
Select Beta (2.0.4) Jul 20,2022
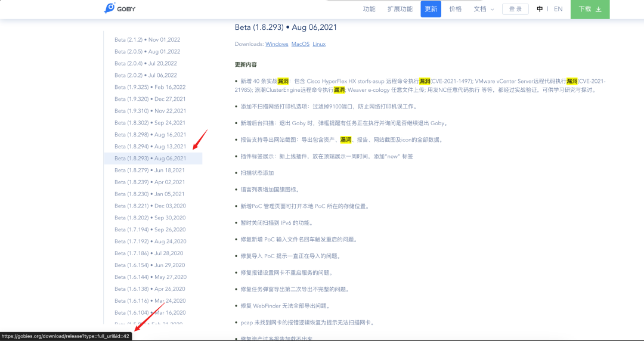click(x=146, y=64)
